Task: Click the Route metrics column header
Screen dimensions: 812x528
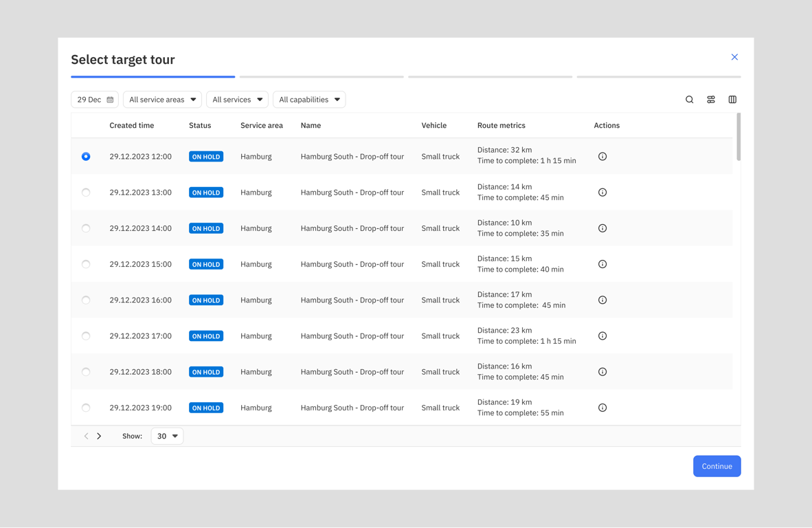Action: pos(501,125)
